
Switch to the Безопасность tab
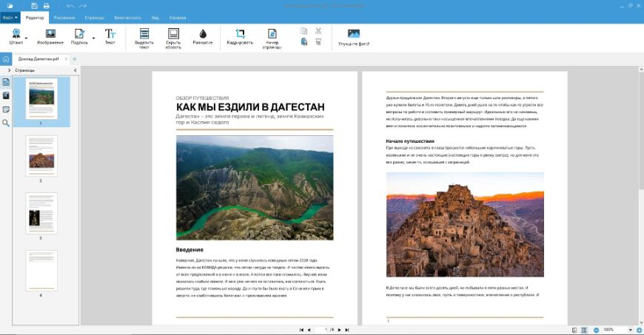128,18
